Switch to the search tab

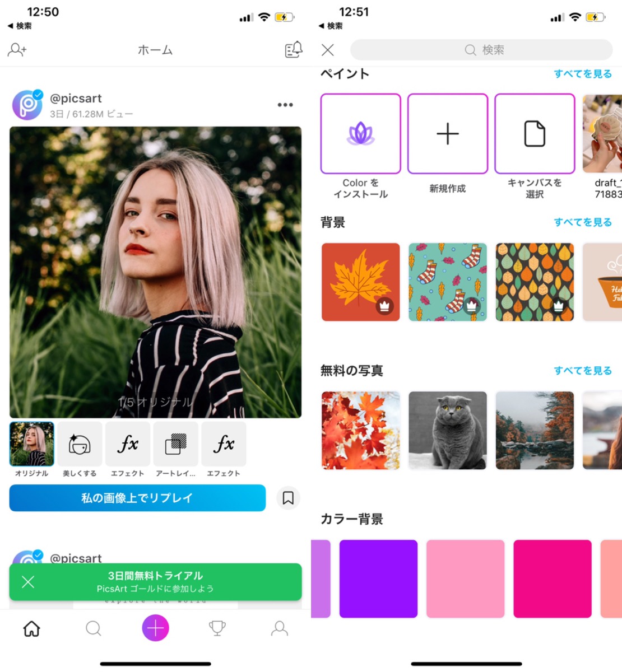coord(93,628)
